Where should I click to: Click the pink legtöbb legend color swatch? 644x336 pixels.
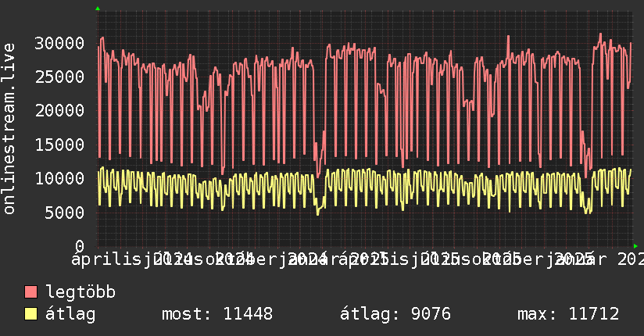tap(30, 291)
